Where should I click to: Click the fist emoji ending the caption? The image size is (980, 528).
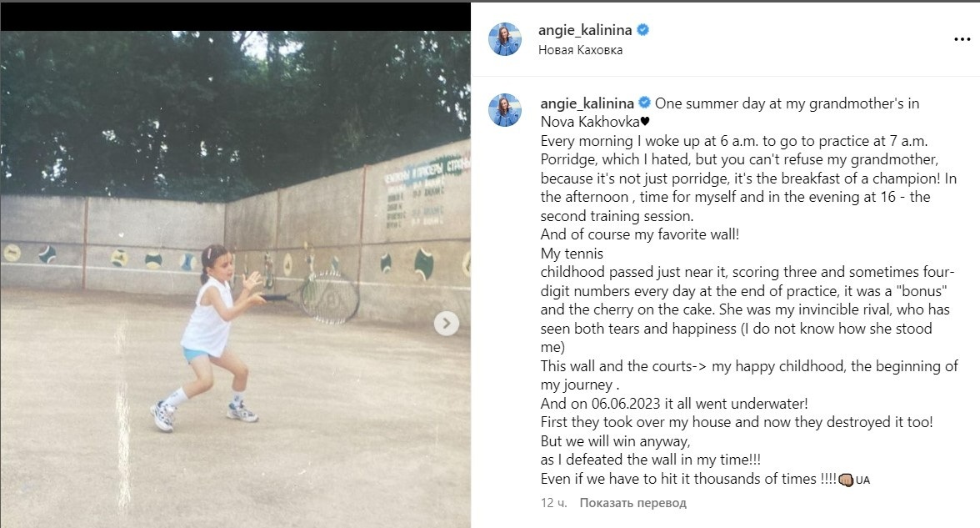click(x=845, y=480)
